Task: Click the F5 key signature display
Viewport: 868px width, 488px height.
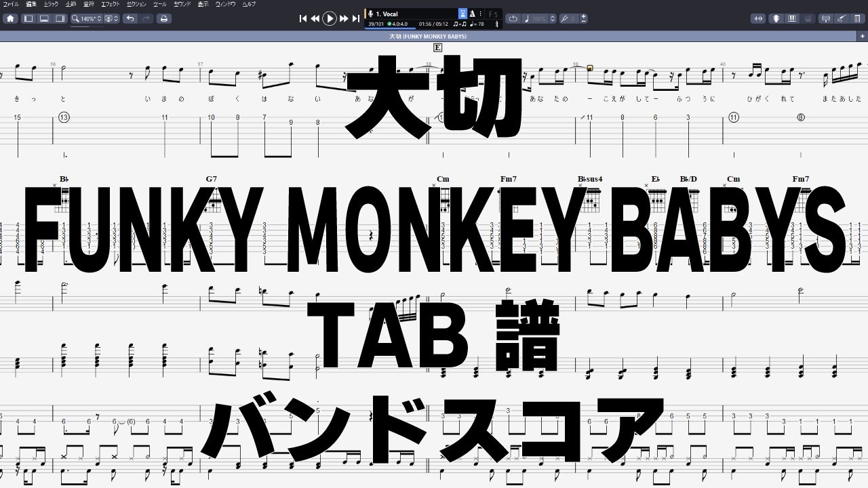Action: click(x=492, y=14)
